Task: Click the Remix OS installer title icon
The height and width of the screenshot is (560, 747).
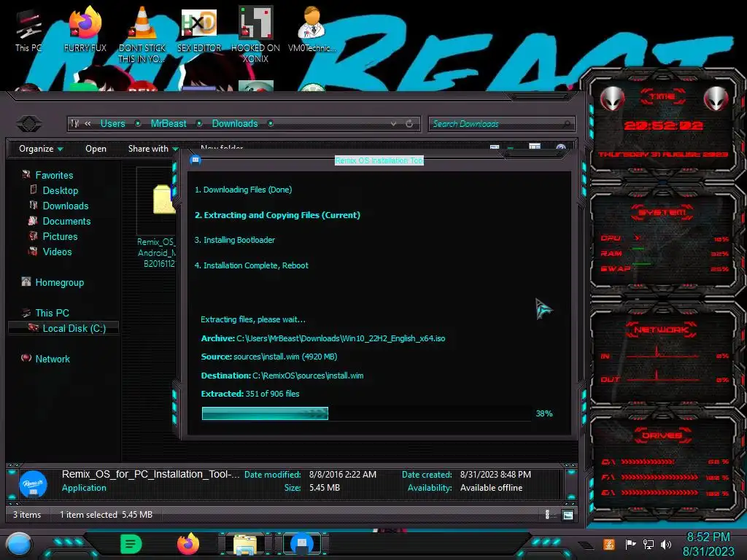Action: tap(196, 160)
